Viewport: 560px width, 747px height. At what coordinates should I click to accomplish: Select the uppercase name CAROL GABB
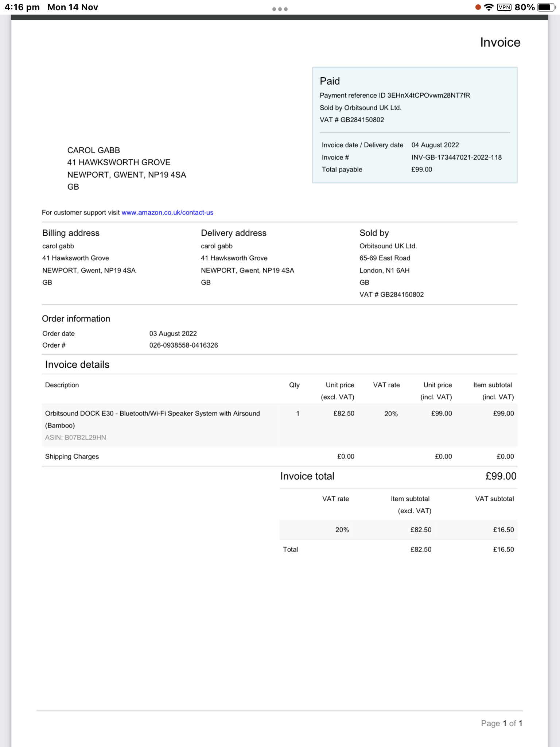[x=94, y=150]
